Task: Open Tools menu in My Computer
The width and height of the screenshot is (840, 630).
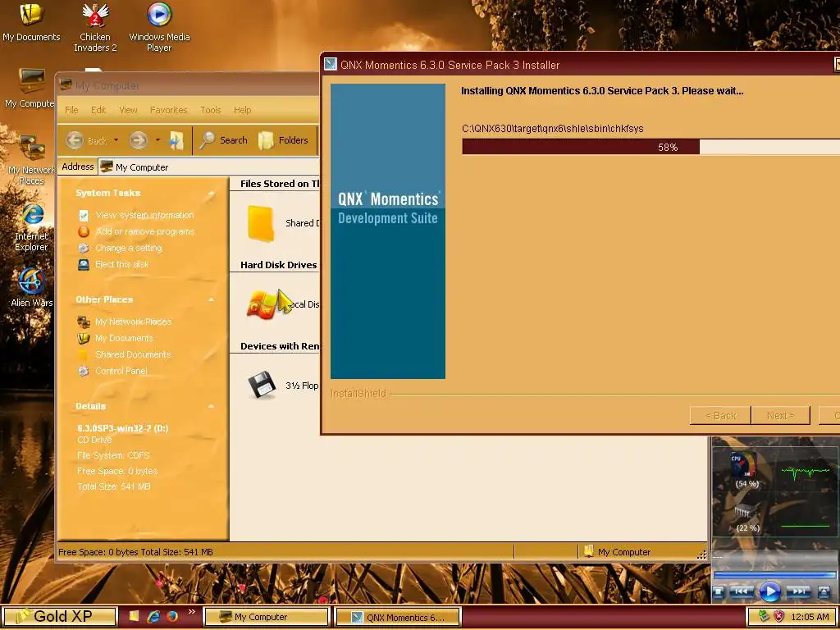Action: [211, 110]
